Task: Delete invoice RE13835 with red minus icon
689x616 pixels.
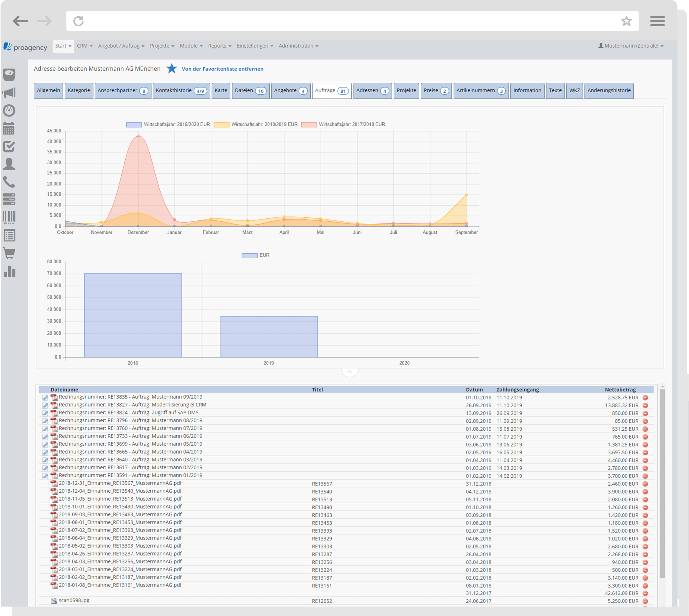Action: (645, 398)
